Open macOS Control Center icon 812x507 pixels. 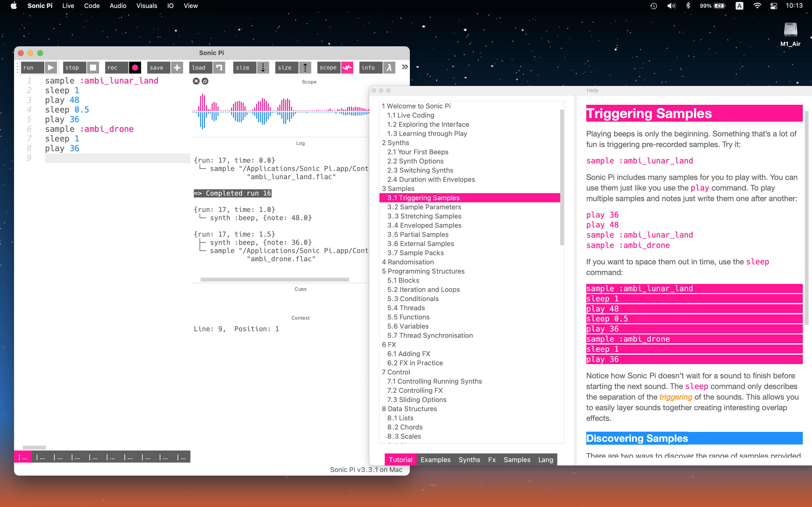tap(773, 6)
